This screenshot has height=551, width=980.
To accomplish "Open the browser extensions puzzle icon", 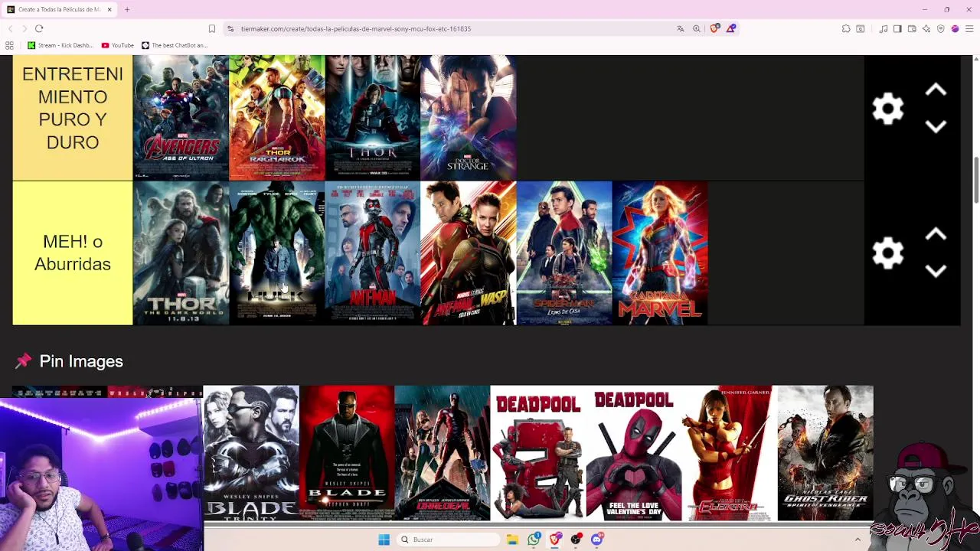I will click(846, 28).
